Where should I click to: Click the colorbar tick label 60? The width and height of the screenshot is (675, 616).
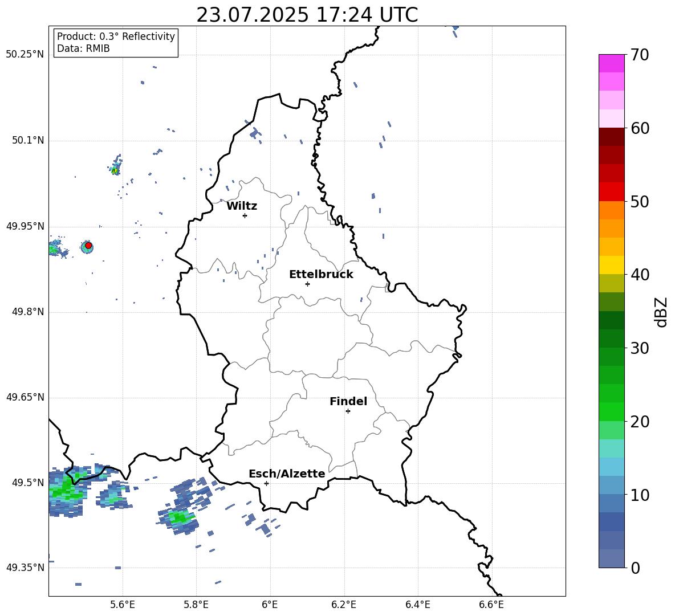click(x=640, y=128)
